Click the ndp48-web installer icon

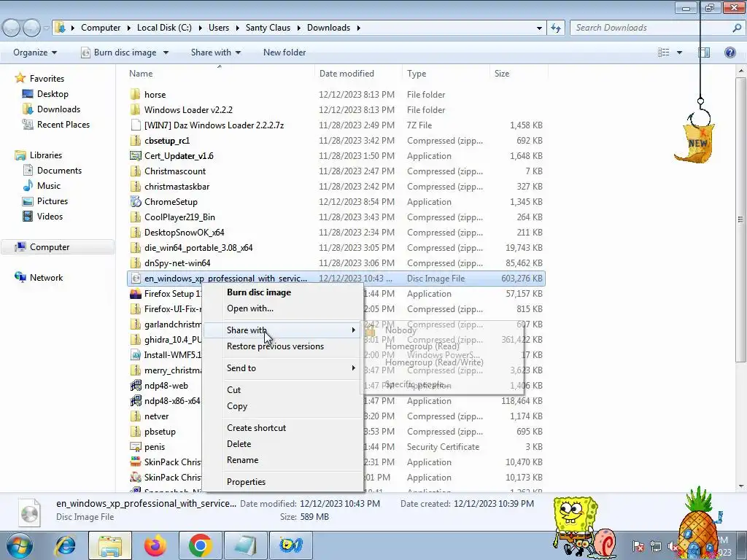(x=136, y=386)
